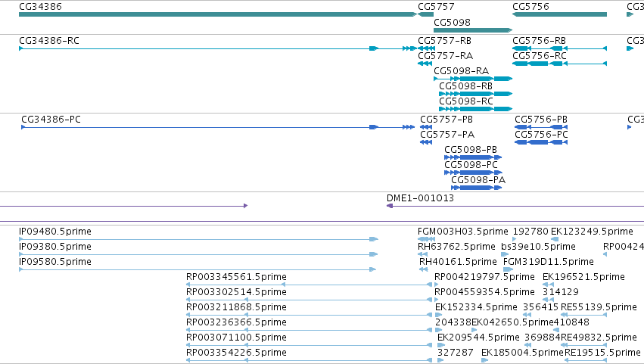
Task: Select the RP003071100.5prime EST label
Action: tap(236, 338)
